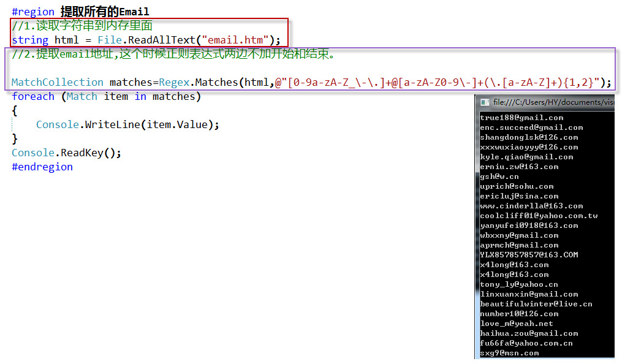Click 'YLX857857857@163.COM' output line
Viewport: 633px width, 364px height.
pos(529,255)
